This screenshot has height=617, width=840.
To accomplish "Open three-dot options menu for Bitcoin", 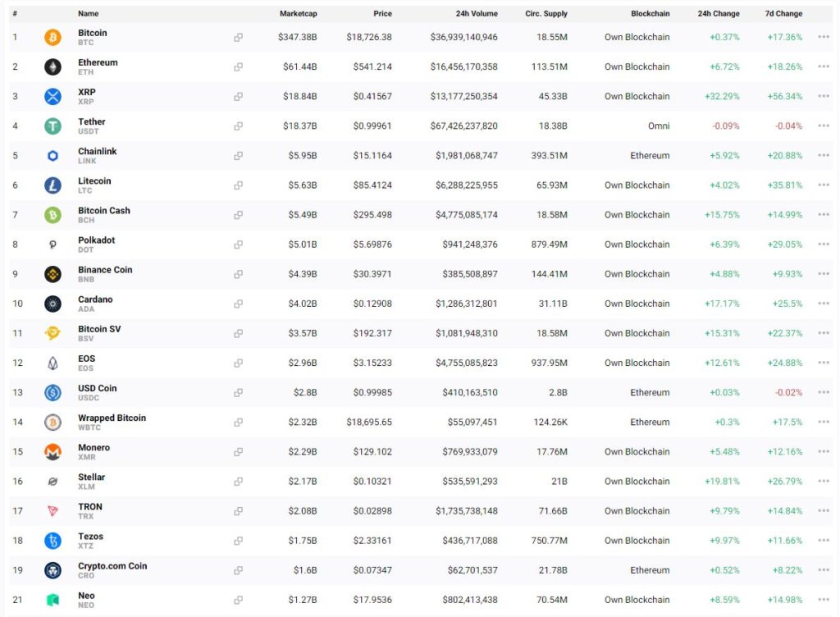I will 824,37.
